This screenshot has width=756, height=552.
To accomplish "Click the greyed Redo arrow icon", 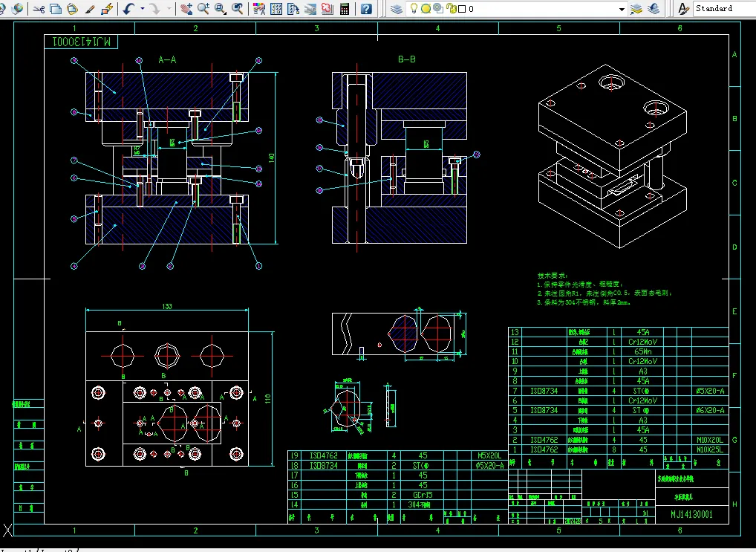I will pos(154,9).
